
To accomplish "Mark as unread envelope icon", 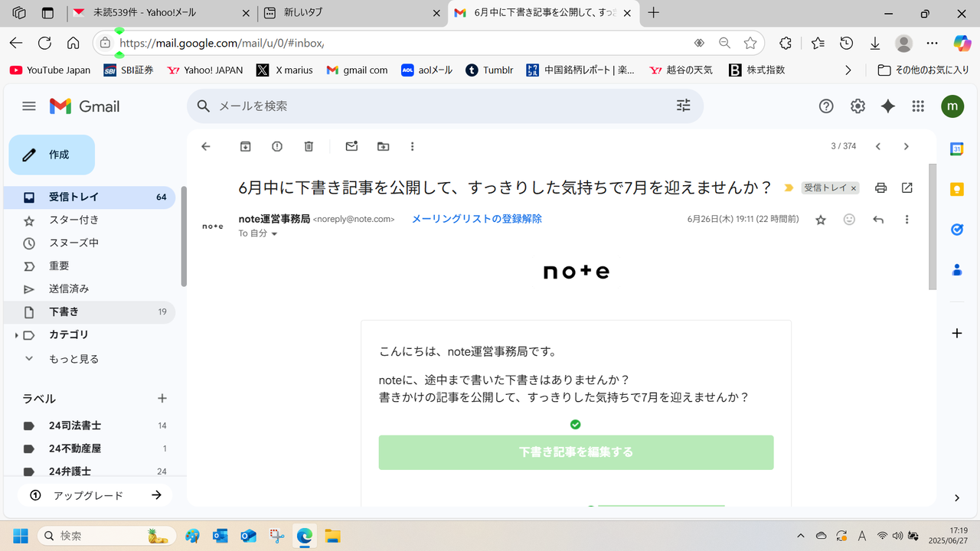I will [x=351, y=146].
